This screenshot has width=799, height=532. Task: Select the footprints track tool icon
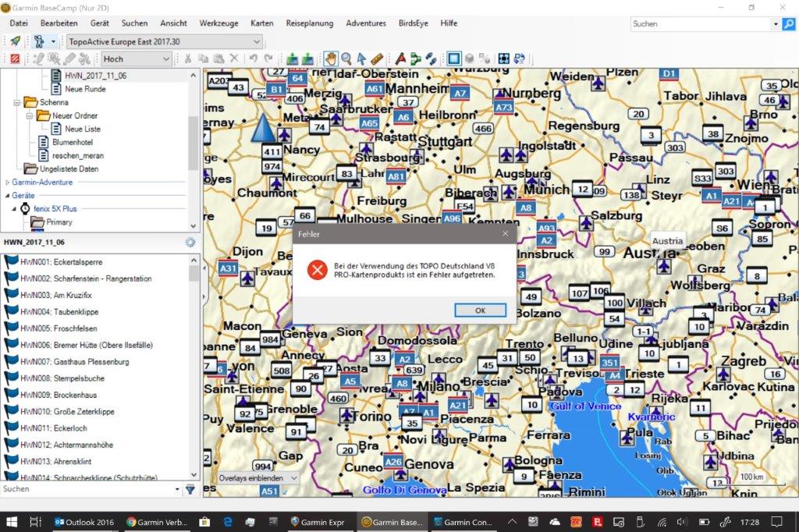(431, 59)
